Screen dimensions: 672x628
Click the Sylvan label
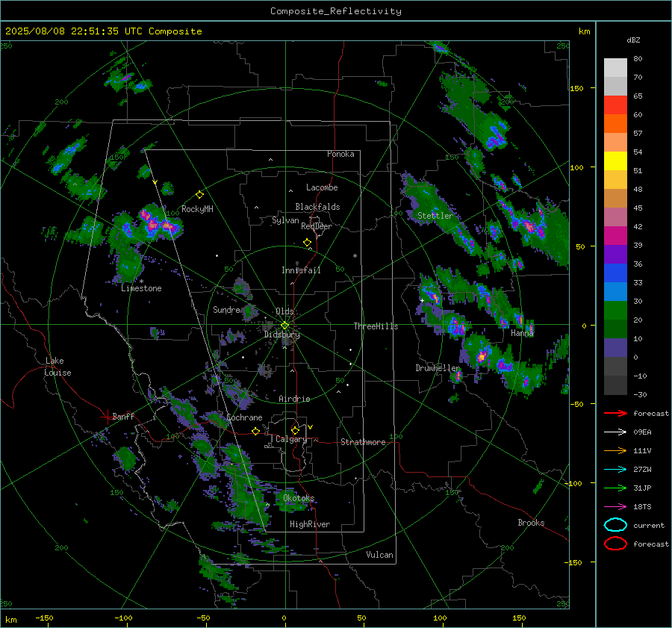point(285,220)
